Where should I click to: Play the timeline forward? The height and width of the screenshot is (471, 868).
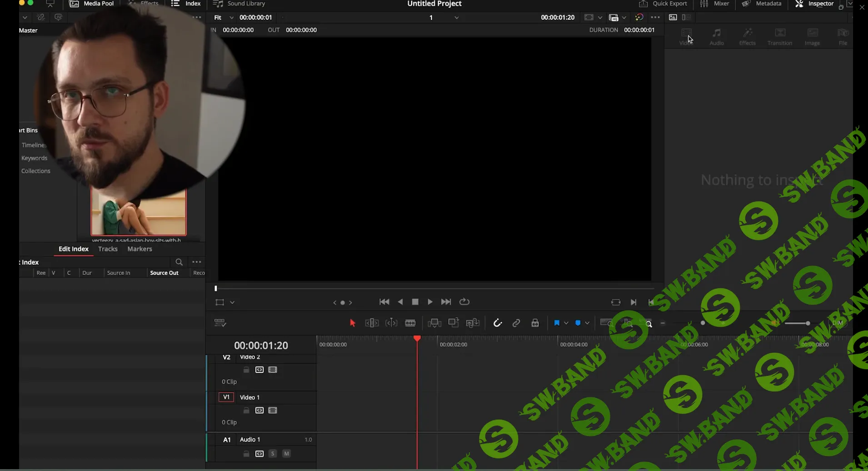(x=430, y=302)
